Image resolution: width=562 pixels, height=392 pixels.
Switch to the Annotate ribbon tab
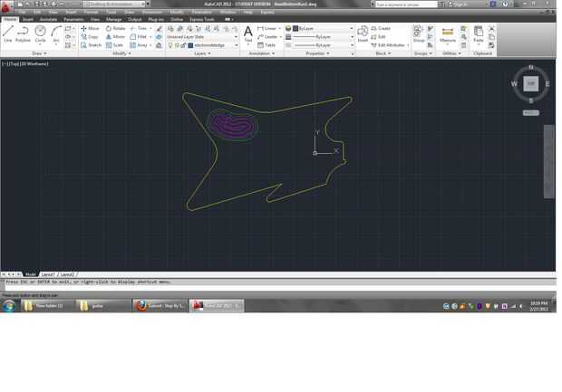pos(48,19)
